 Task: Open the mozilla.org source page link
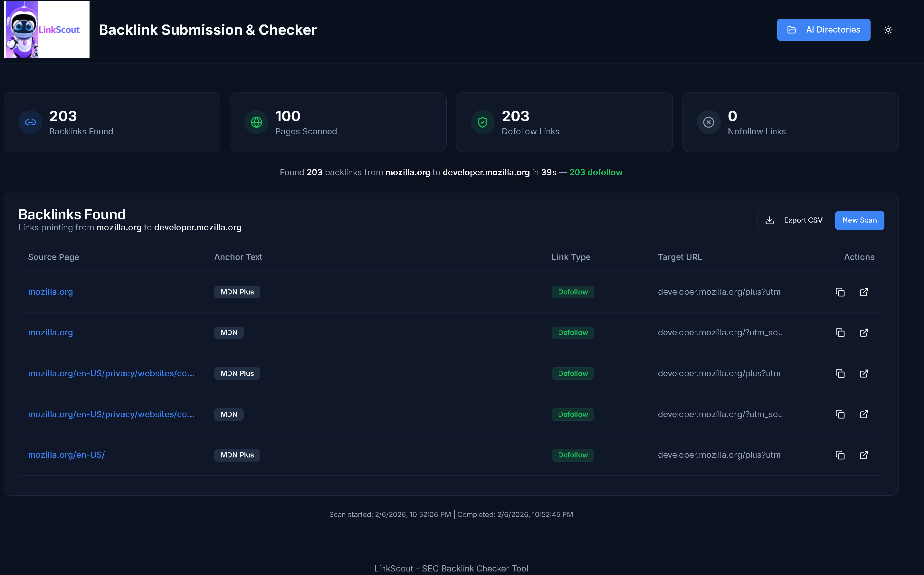51,292
